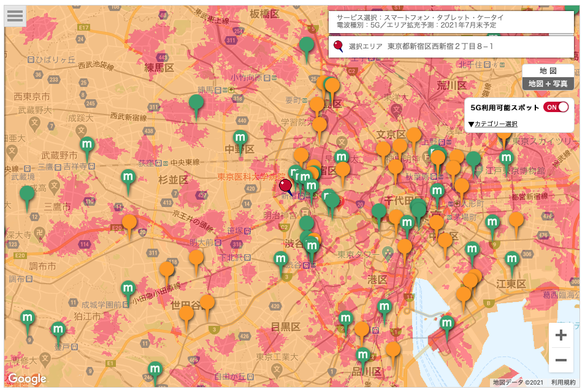The width and height of the screenshot is (585, 392).
Task: Turn off the 5G利用可能スポット switch
Action: (556, 107)
